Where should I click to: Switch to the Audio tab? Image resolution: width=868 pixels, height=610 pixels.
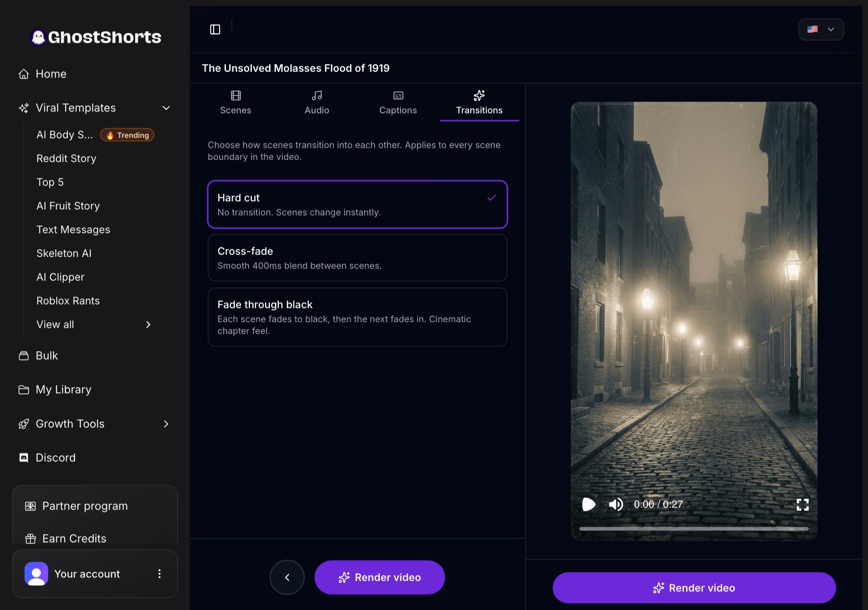317,103
